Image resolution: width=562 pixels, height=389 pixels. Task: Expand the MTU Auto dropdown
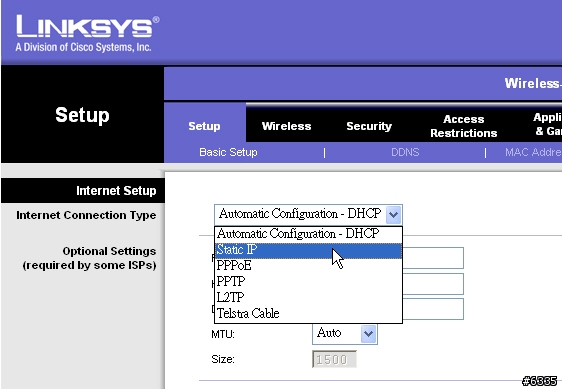point(368,334)
